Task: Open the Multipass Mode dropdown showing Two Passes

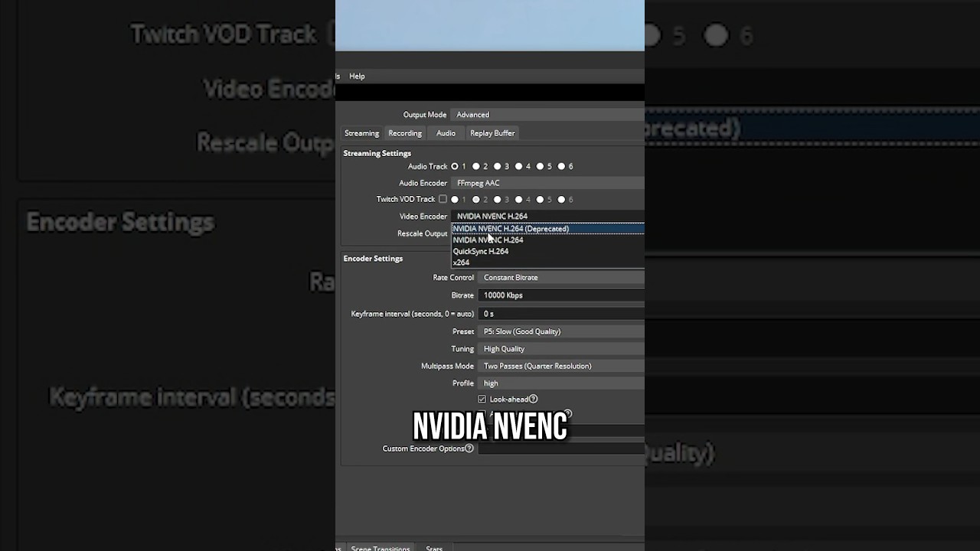Action: click(x=561, y=366)
